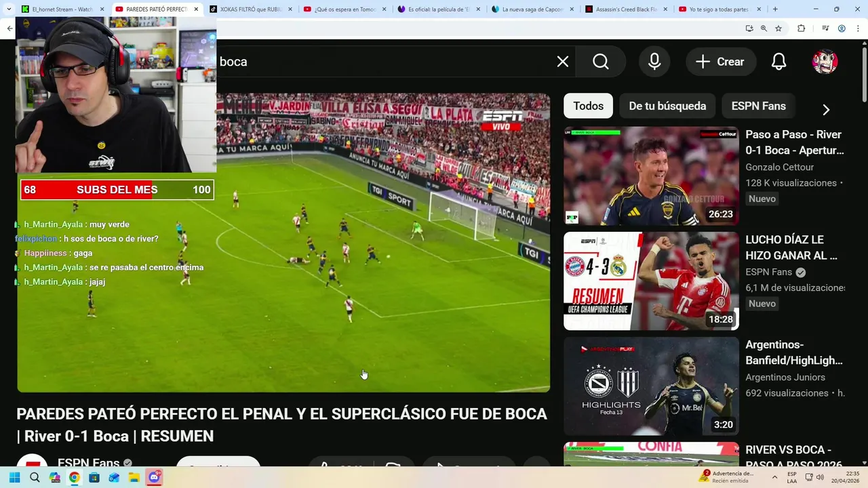This screenshot has height=488, width=868.
Task: Switch to the Assassin's Creed Black Flag tab
Action: coord(626,9)
